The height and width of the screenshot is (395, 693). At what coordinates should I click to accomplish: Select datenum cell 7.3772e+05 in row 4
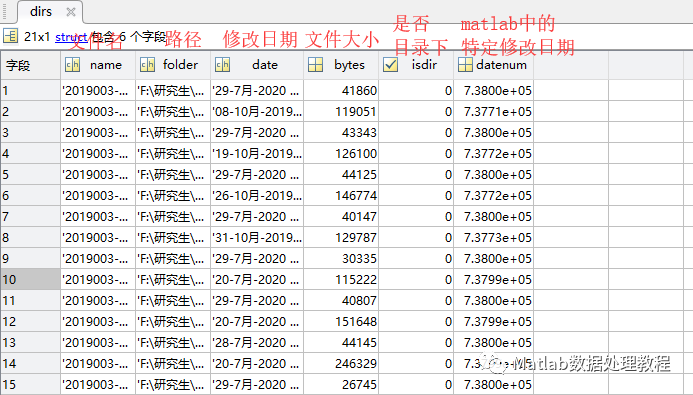point(494,154)
